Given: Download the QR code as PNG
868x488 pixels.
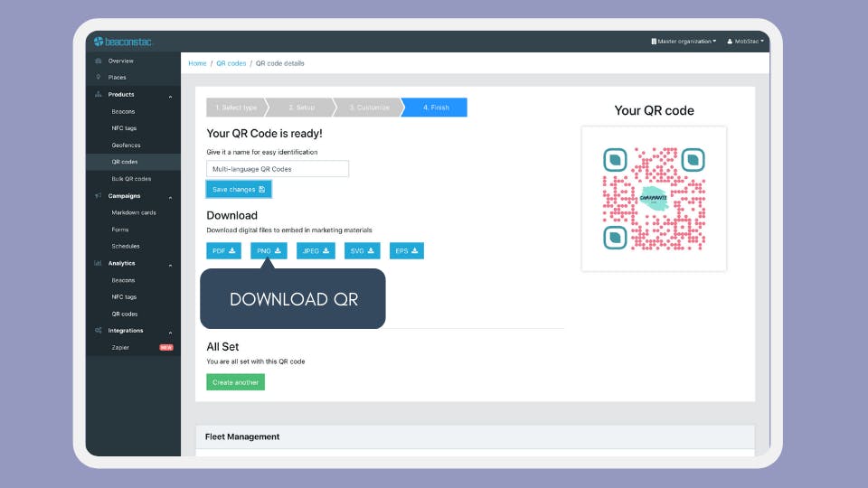Looking at the screenshot, I should pyautogui.click(x=269, y=250).
